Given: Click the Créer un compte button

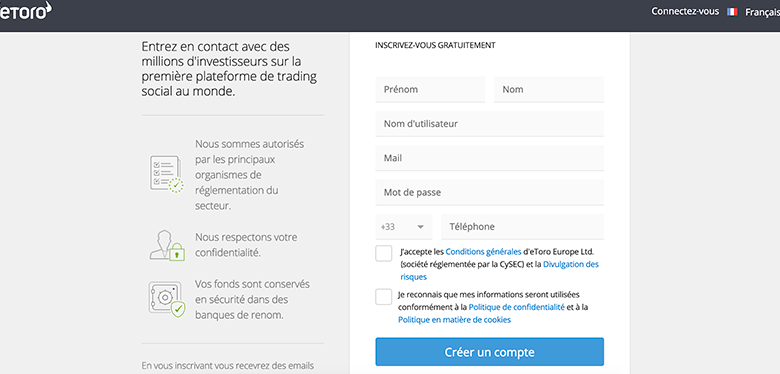Looking at the screenshot, I should [489, 352].
